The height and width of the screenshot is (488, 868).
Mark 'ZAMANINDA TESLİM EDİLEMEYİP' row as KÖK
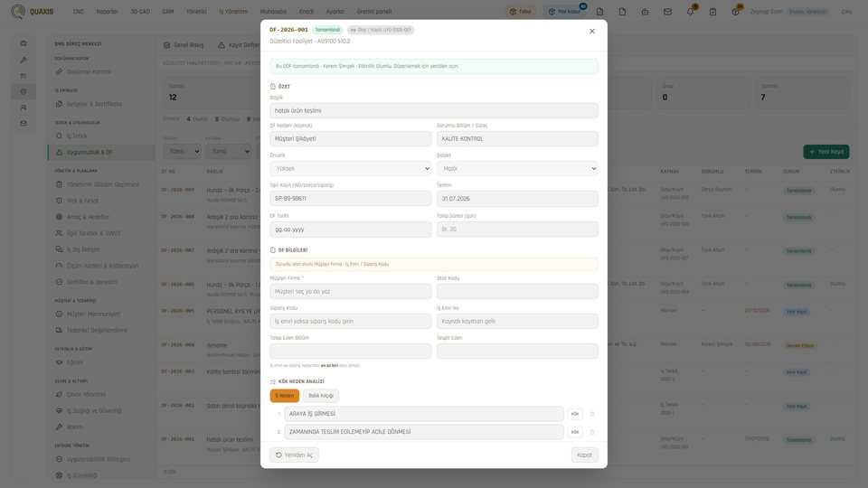pyautogui.click(x=575, y=432)
